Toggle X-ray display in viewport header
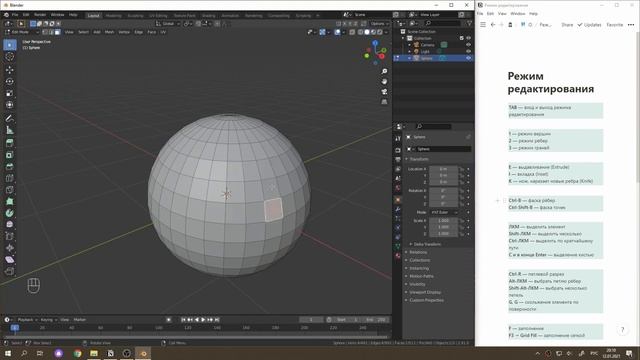The height and width of the screenshot is (360, 640). pyautogui.click(x=352, y=32)
